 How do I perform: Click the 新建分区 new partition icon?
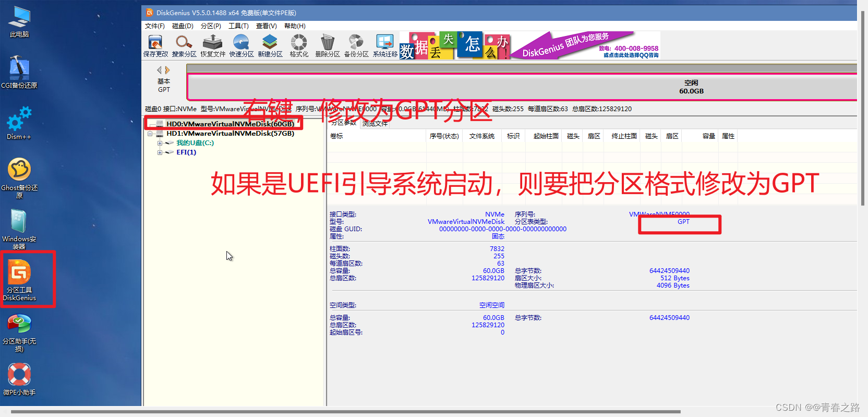point(270,45)
